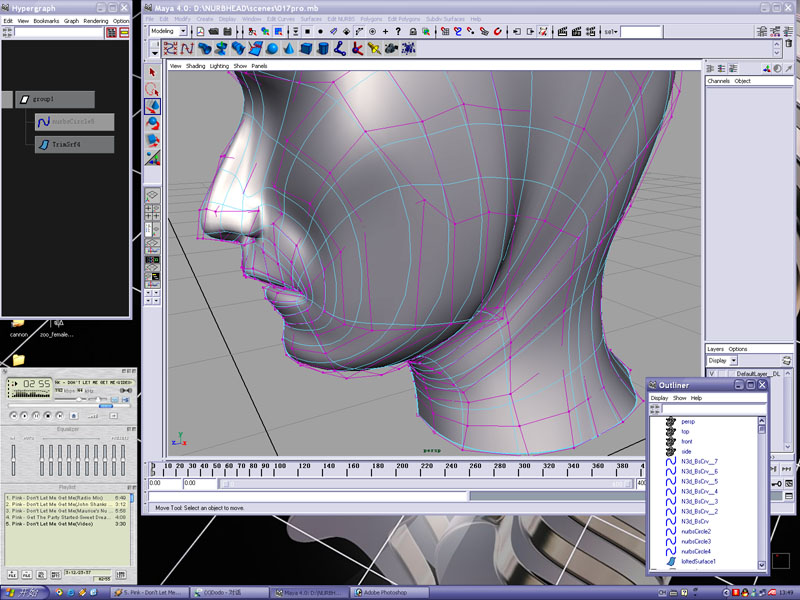Click the Hypergraph red grid layout icon
This screenshot has width=800, height=600.
point(111,33)
